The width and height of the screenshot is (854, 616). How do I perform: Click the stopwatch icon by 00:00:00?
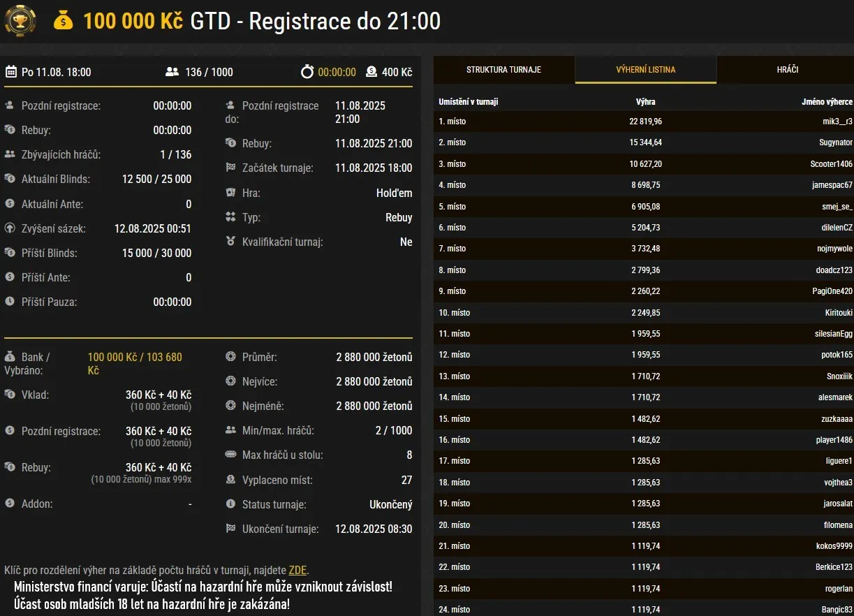tap(307, 72)
